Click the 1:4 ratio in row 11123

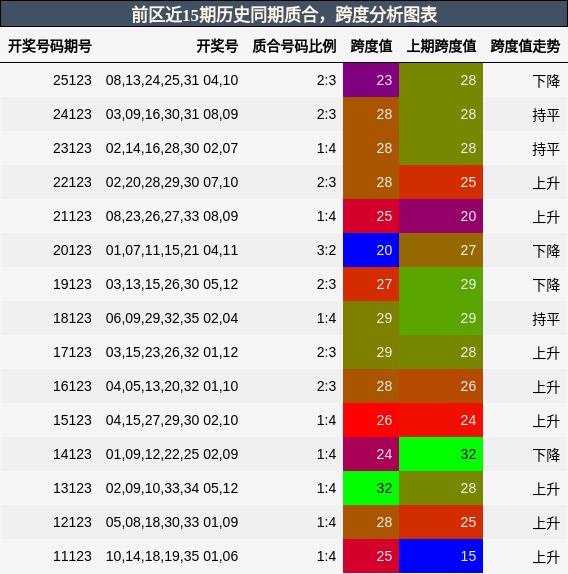[326, 556]
